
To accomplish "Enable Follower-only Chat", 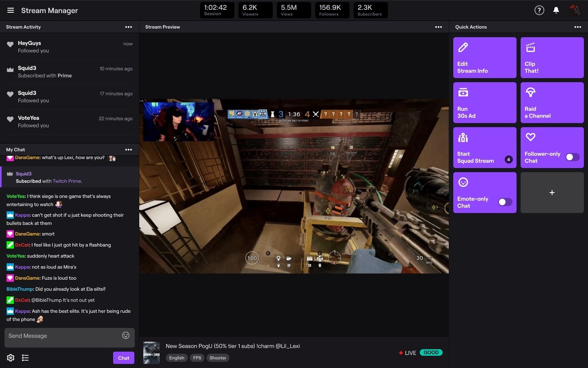I will [572, 157].
